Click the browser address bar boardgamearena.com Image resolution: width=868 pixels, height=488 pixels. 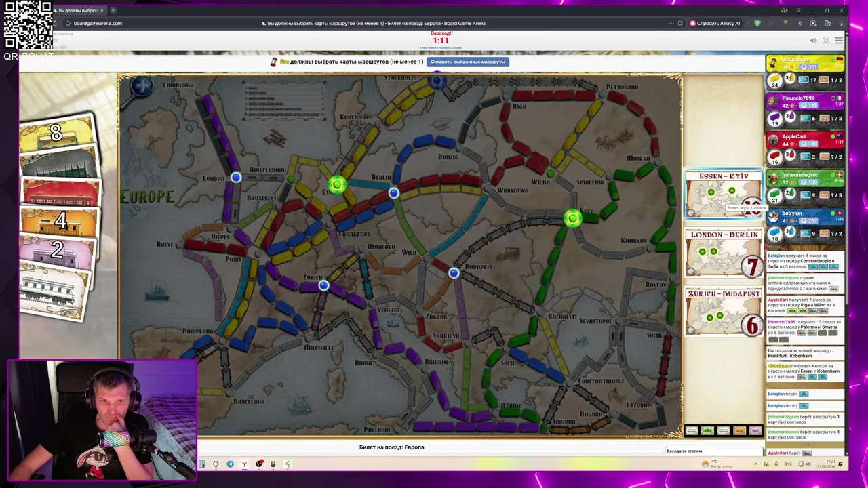[98, 23]
